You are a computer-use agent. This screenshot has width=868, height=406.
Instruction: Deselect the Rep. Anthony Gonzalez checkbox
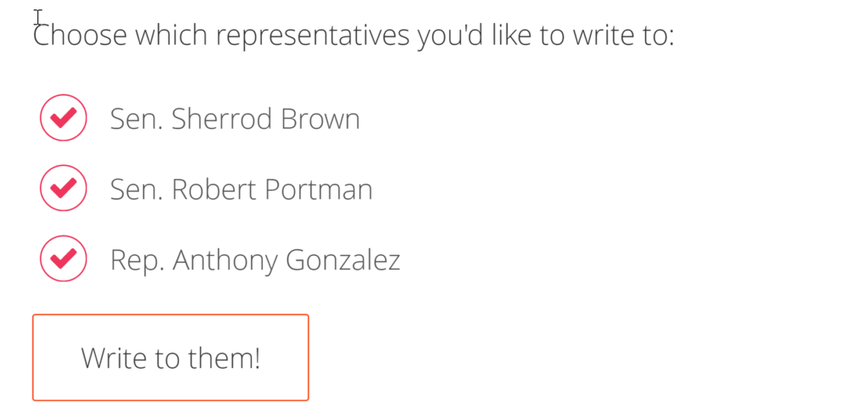(x=64, y=259)
